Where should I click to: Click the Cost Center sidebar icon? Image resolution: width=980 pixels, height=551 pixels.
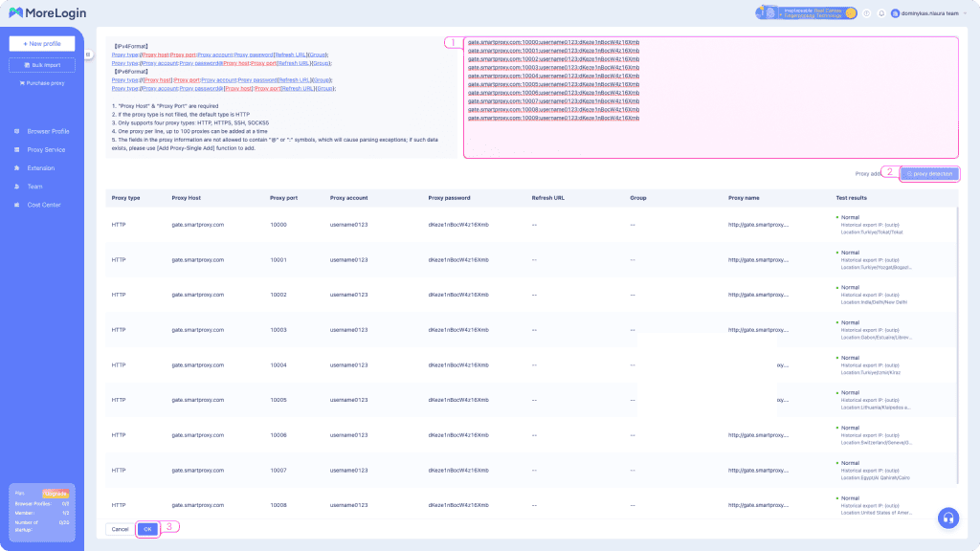[18, 205]
